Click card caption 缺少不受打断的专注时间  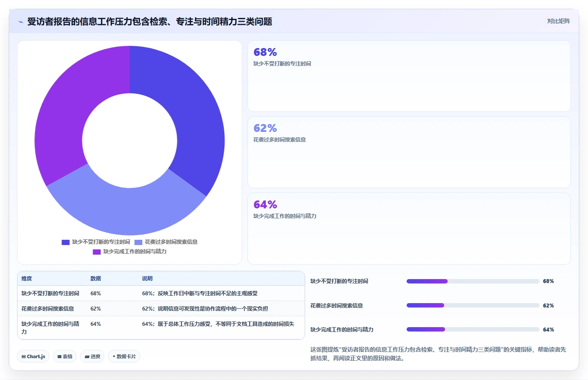click(x=282, y=64)
